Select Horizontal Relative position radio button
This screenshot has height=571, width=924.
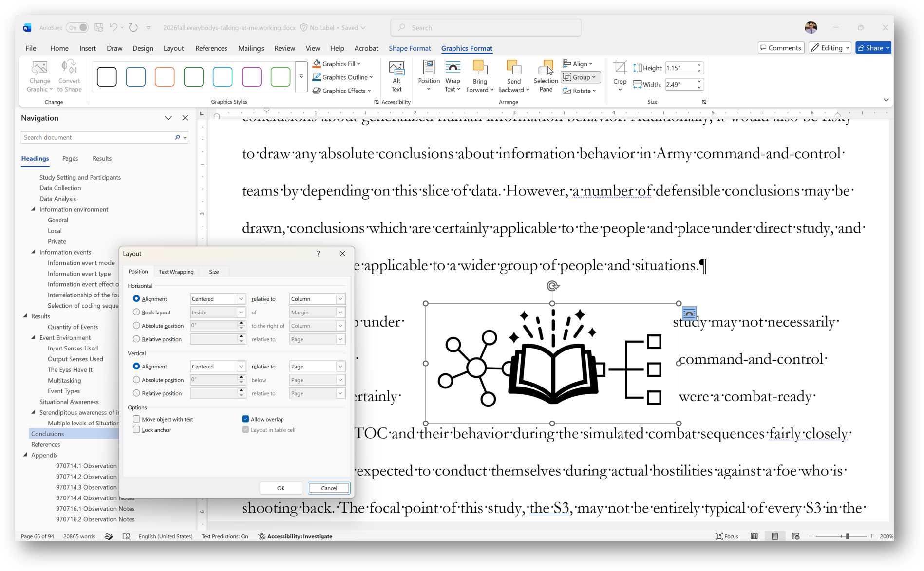tap(136, 339)
